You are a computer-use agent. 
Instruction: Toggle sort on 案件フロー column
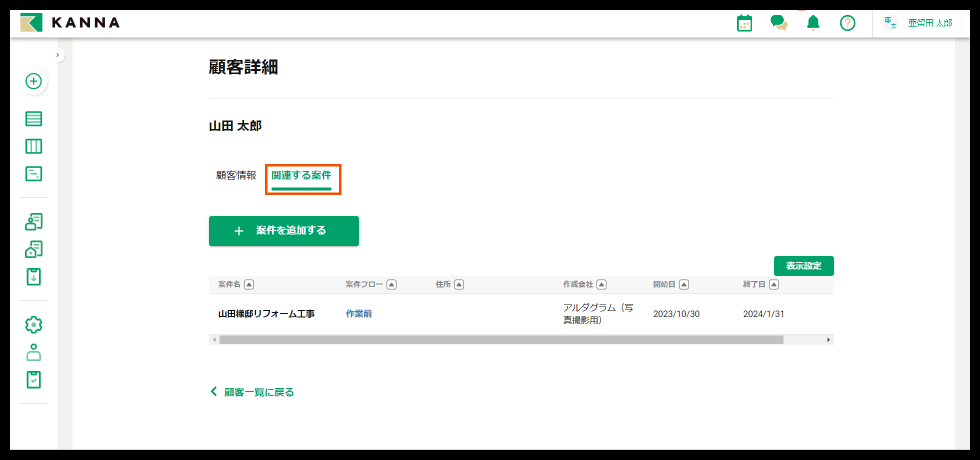391,284
